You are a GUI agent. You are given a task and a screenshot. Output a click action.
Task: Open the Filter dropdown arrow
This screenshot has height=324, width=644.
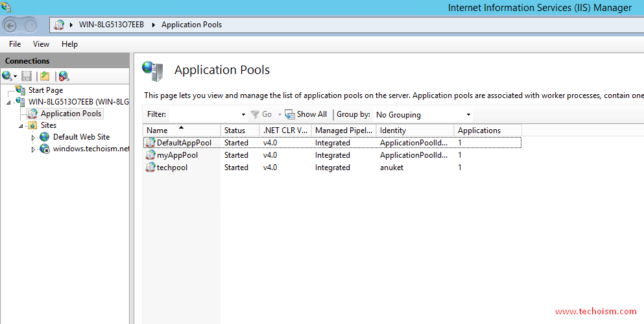coord(244,115)
